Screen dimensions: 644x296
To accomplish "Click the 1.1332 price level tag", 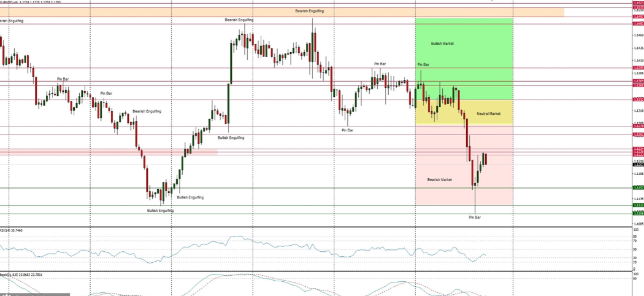I will click(637, 99).
